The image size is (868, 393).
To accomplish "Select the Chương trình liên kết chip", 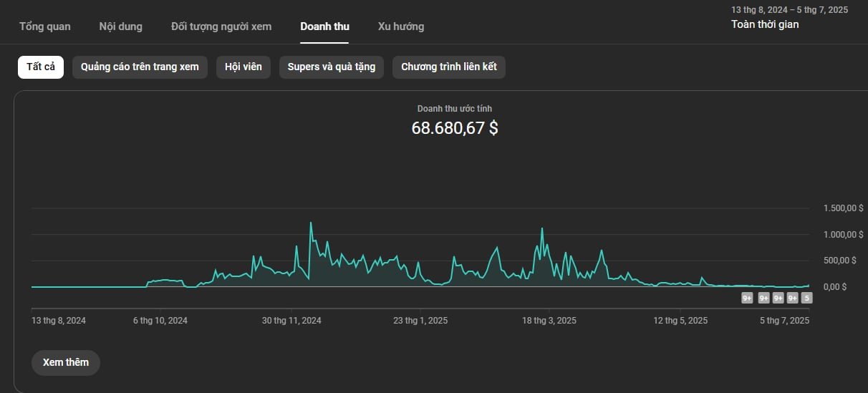I will point(449,67).
